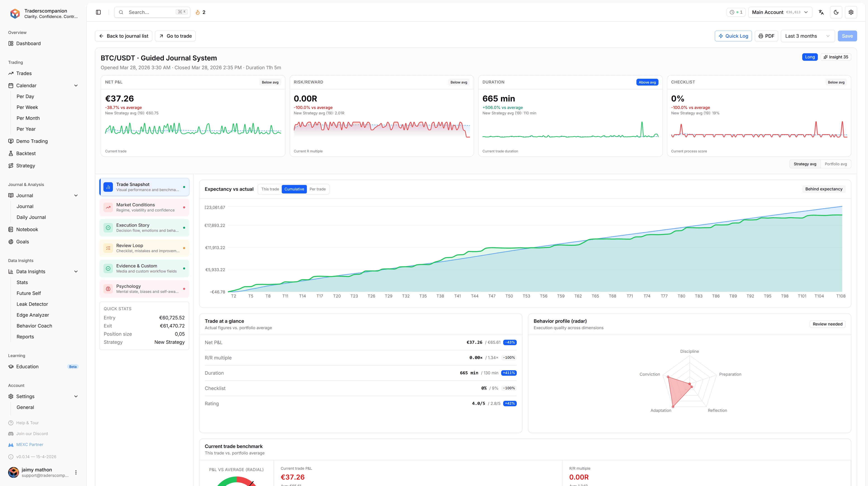Open user menu three-dots icon

76,472
